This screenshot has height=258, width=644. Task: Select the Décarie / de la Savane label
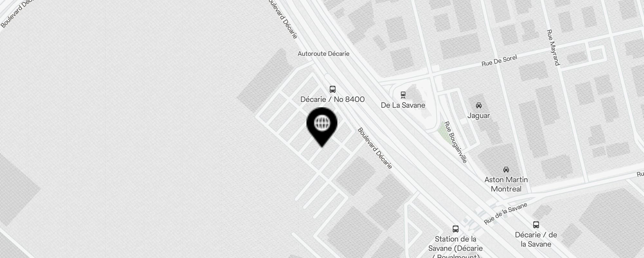point(536,239)
